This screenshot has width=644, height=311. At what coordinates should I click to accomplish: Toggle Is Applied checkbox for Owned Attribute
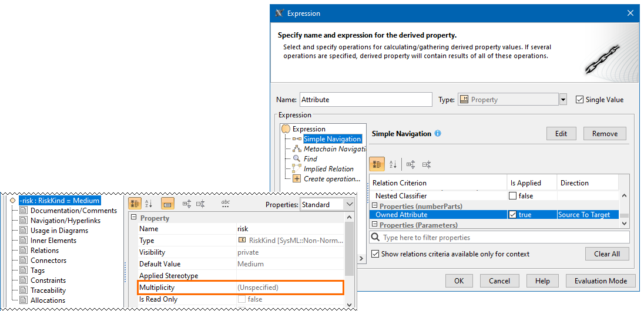click(x=512, y=215)
